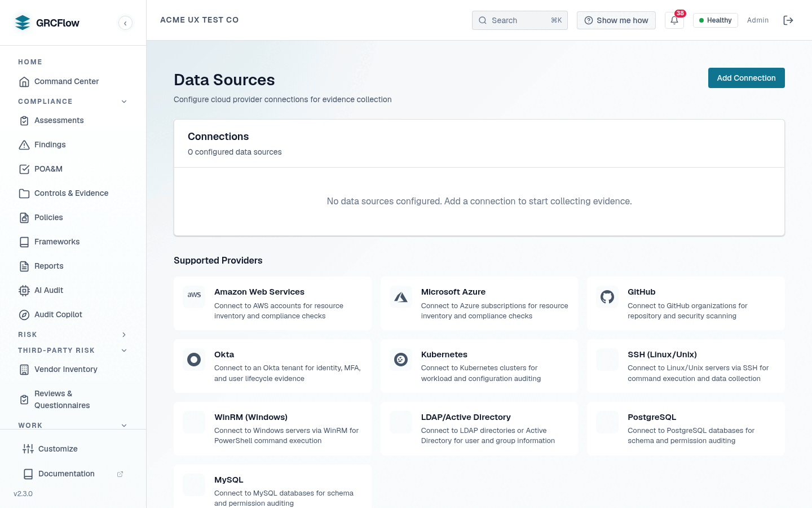Collapse the Third-Party Risk section chevron
The image size is (812, 508).
point(124,351)
